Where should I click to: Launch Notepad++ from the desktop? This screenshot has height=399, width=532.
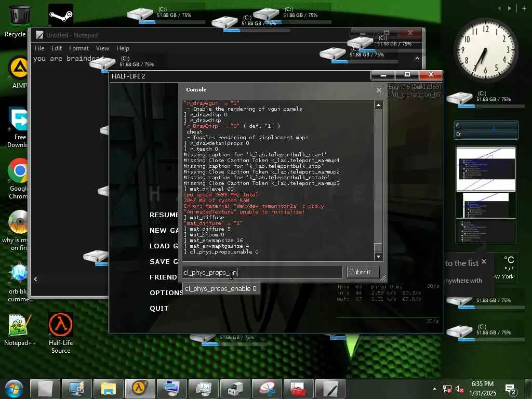click(x=20, y=330)
